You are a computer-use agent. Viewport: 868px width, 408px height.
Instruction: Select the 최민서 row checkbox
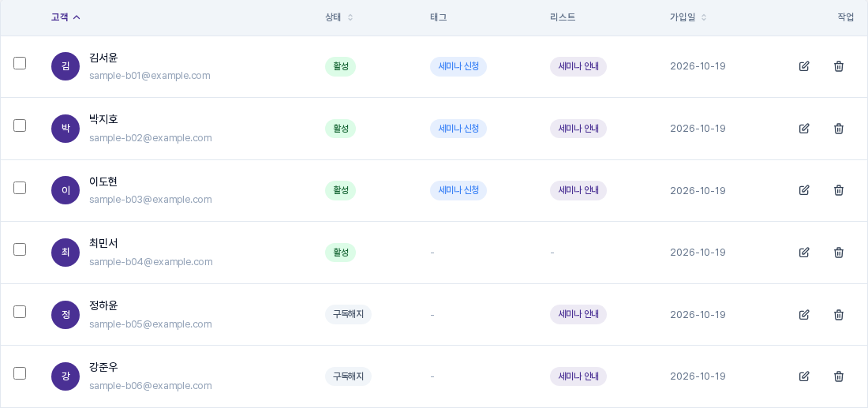click(20, 249)
